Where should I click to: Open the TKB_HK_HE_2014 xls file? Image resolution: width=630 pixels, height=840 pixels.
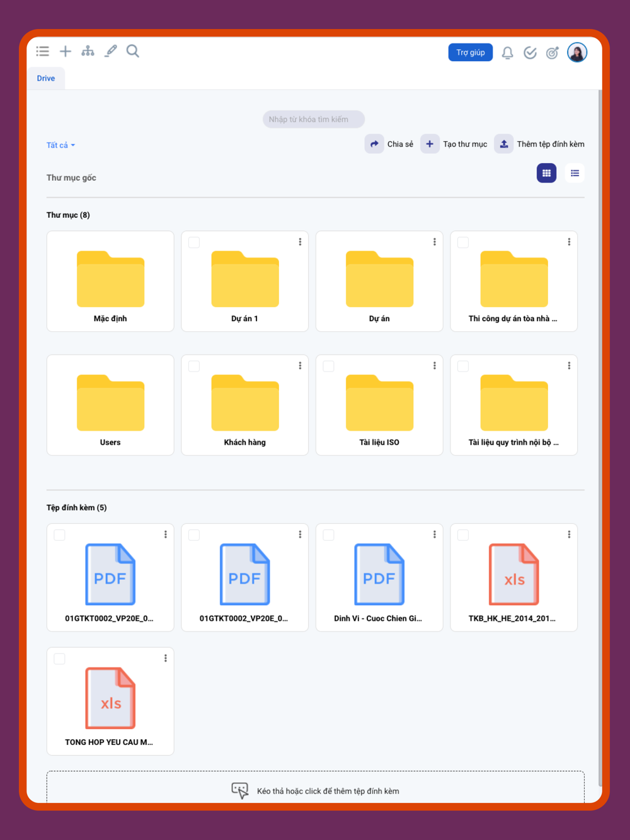tap(514, 577)
